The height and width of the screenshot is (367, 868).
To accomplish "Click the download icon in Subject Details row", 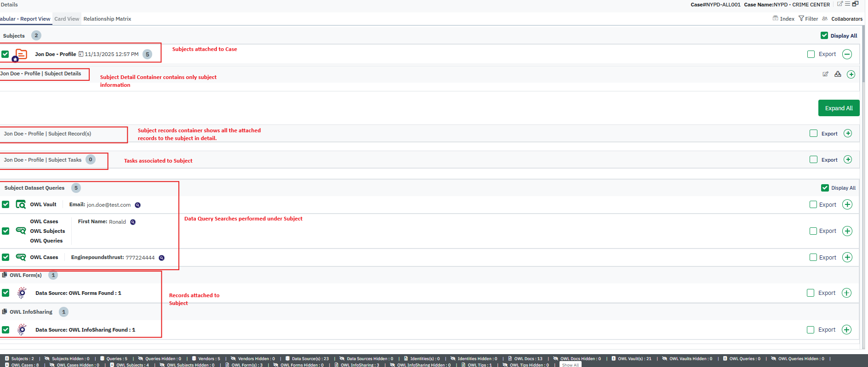I will 838,74.
